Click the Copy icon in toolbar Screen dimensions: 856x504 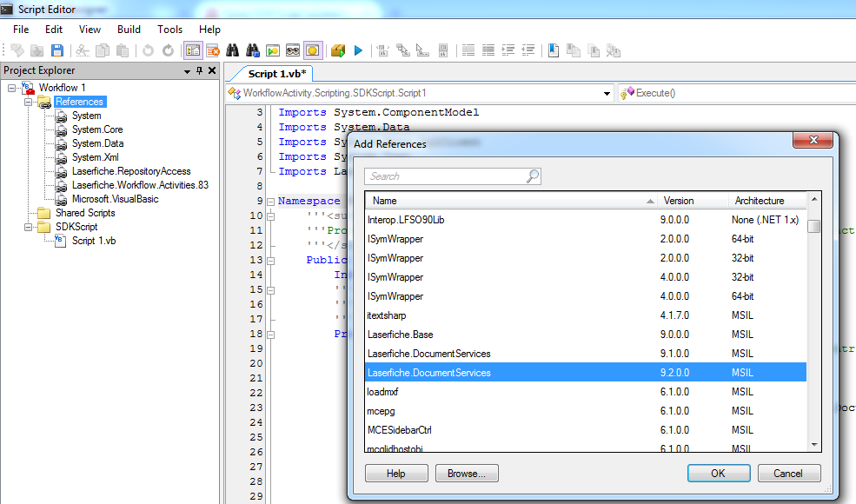(102, 50)
